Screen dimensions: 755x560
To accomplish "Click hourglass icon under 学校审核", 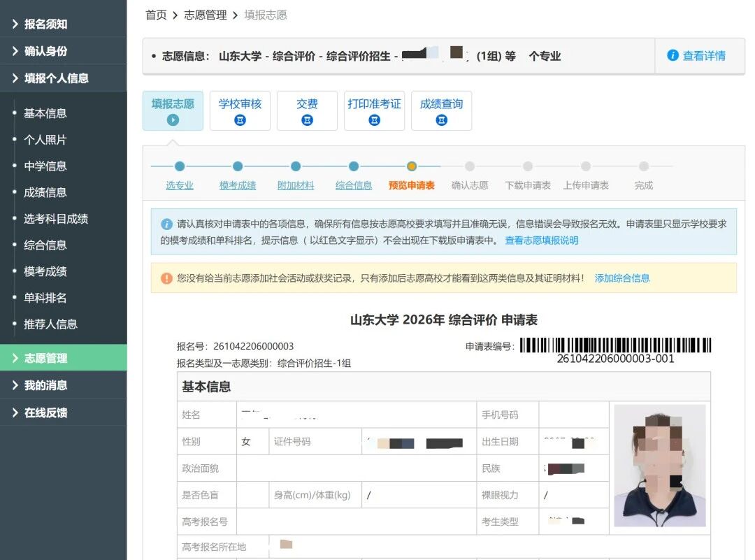I will [240, 120].
